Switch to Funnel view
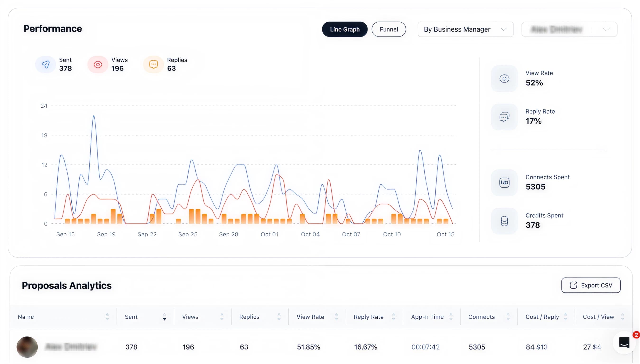Image resolution: width=640 pixels, height=364 pixels. click(389, 29)
